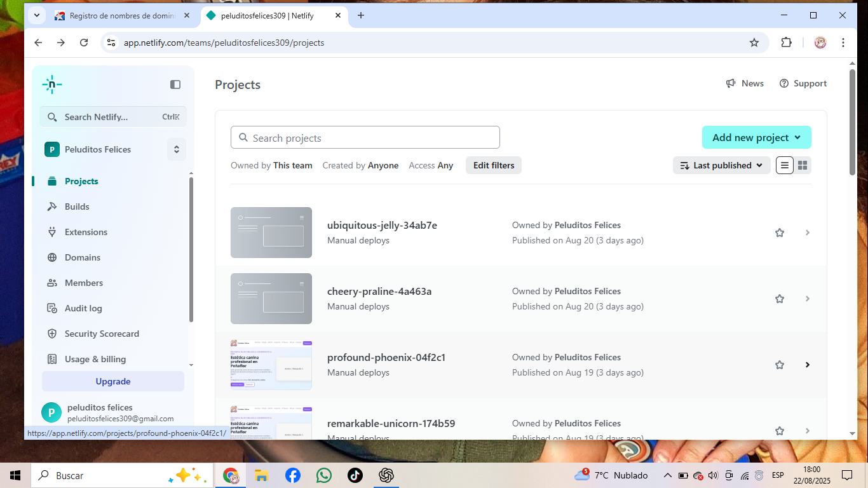868x488 pixels.
Task: Close the Registro de nombres tab
Action: (187, 15)
